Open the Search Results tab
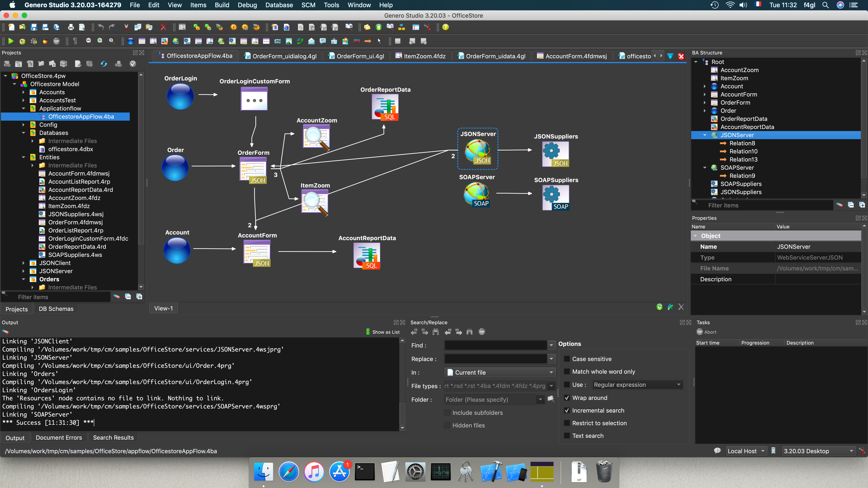Screen dimensions: 868x488 coord(113,438)
